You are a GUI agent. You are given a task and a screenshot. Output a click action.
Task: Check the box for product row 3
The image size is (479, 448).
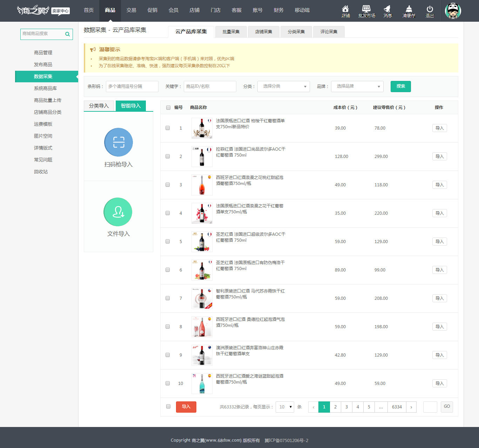pyautogui.click(x=168, y=185)
